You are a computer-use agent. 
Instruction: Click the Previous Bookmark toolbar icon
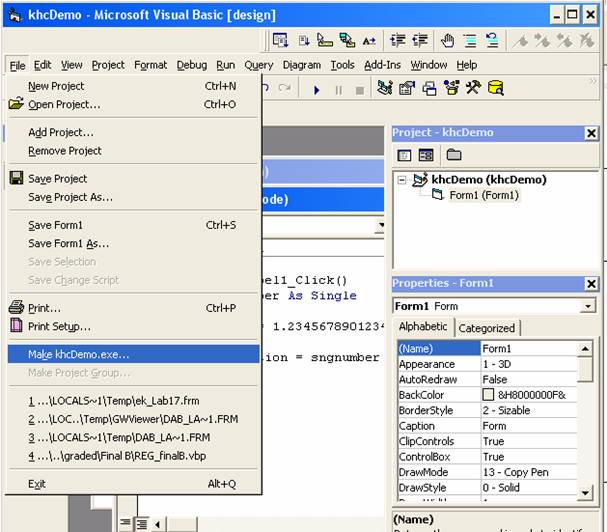[x=564, y=40]
